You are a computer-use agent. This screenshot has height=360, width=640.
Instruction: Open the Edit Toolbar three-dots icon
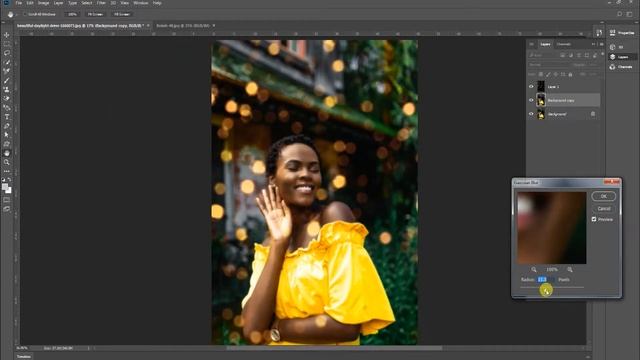point(7,171)
